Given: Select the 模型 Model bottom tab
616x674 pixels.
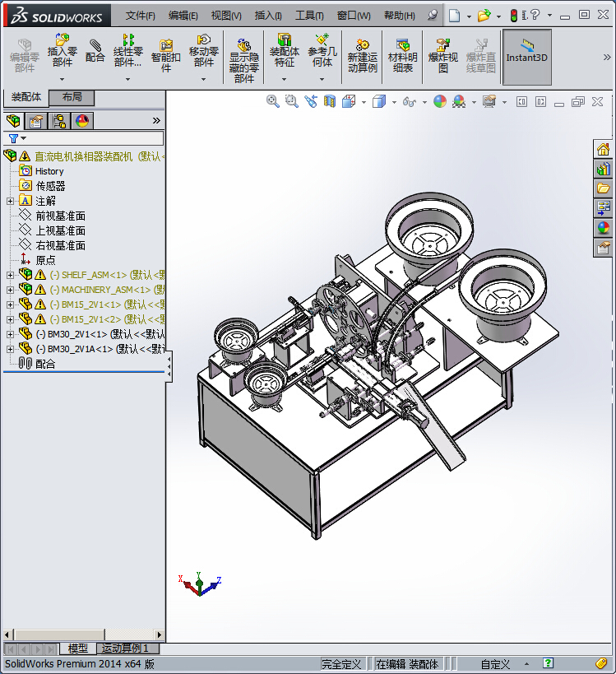Looking at the screenshot, I should tap(78, 648).
